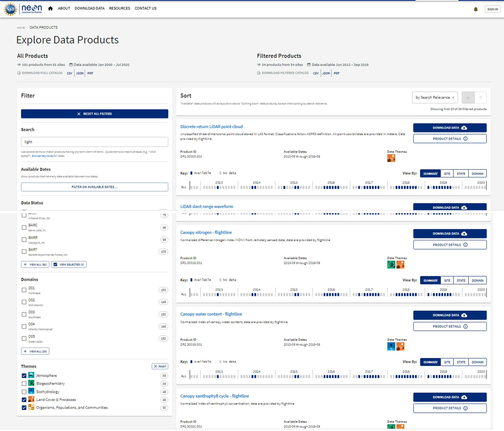Click Reset All Filters button
Viewport: 504px width, 431px height.
[94, 114]
